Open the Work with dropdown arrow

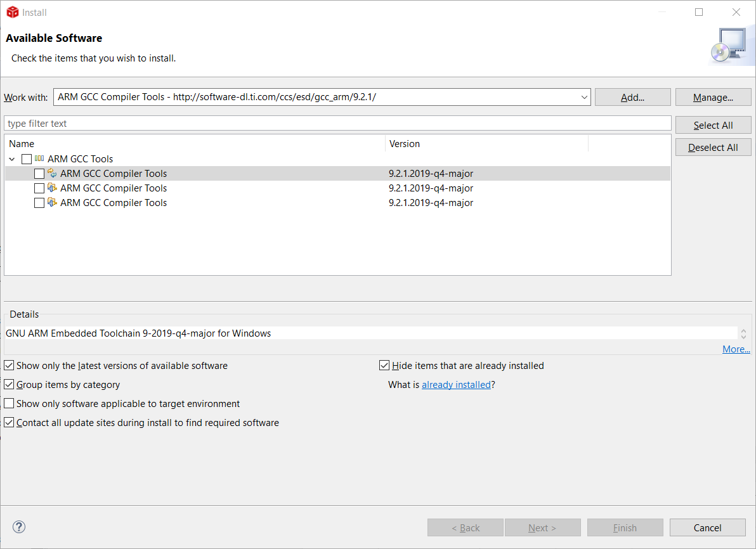(584, 98)
